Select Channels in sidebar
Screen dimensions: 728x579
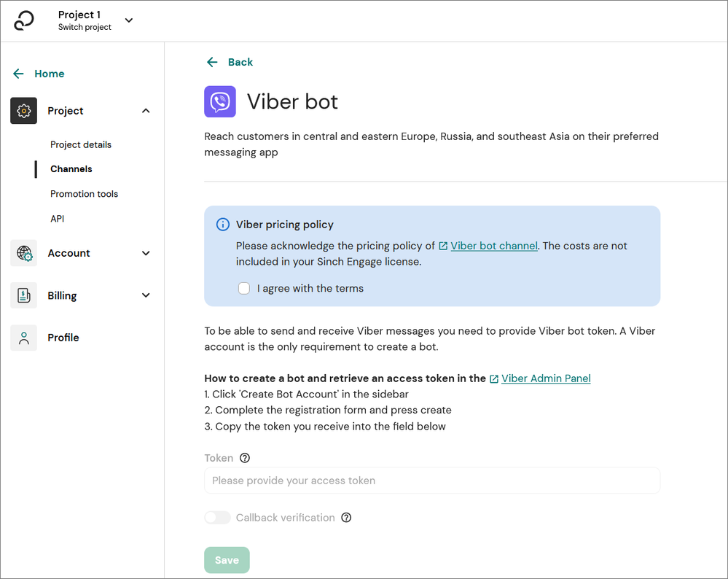[x=71, y=169]
